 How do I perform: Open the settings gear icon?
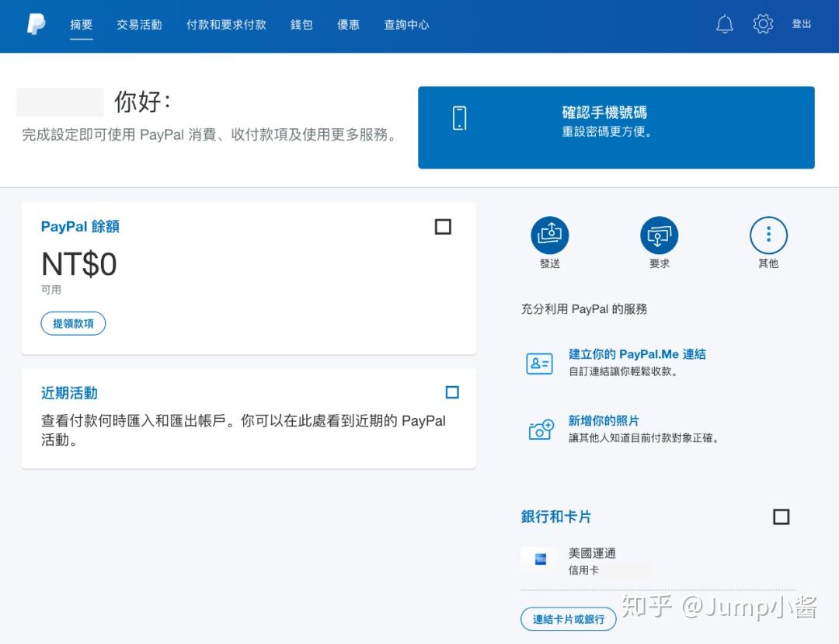[x=763, y=24]
